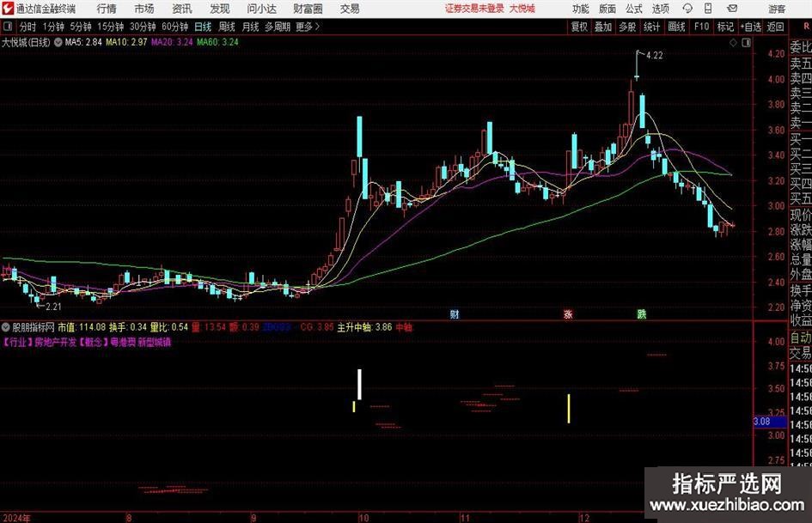
Task: Click the Tongdaxin red logo icon
Action: tap(8, 9)
